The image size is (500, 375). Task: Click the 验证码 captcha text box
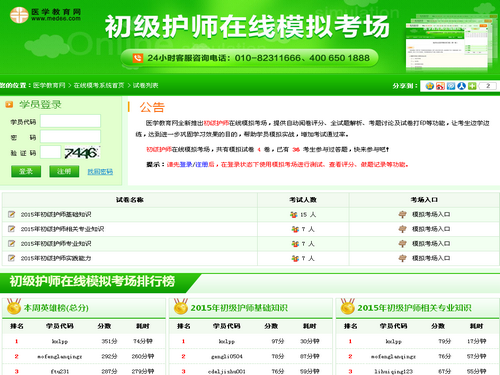point(50,152)
